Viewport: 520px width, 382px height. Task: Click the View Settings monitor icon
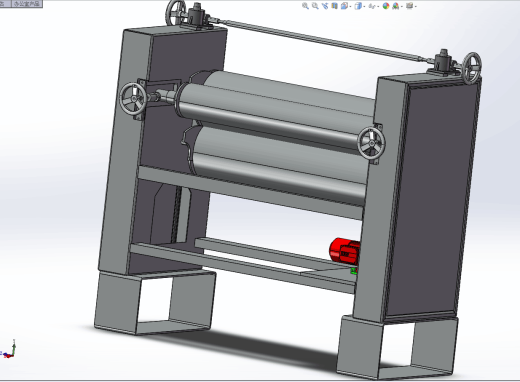tap(409, 6)
